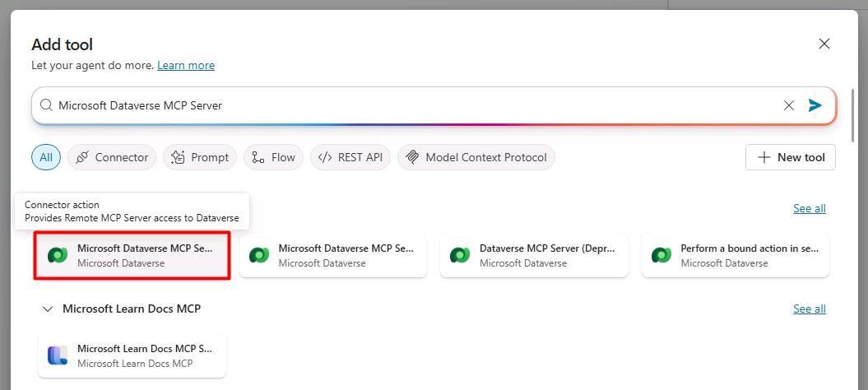Screen dimensions: 868x390
Task: Click the send arrow icon in search bar
Action: pyautogui.click(x=815, y=105)
